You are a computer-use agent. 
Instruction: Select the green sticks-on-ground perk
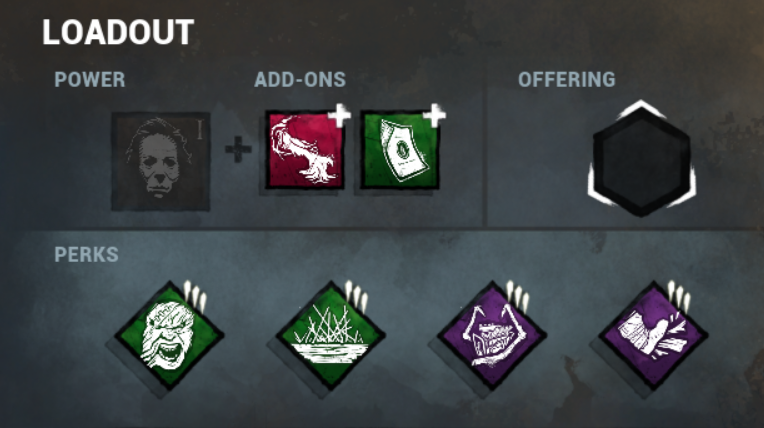pos(330,335)
